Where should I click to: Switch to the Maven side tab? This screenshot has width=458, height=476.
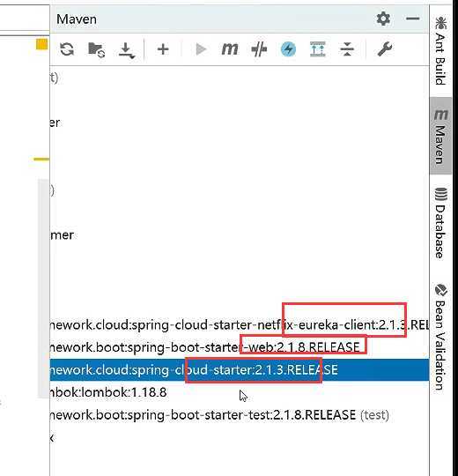click(x=440, y=136)
